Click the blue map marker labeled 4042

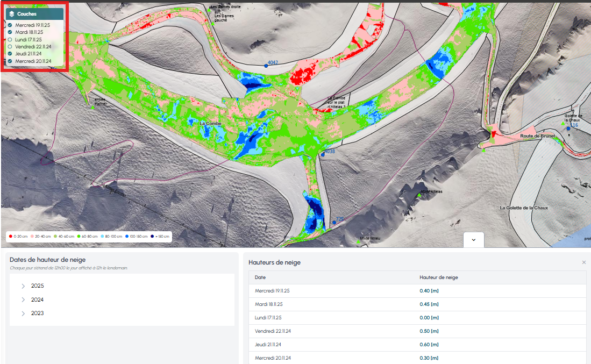pos(266,65)
